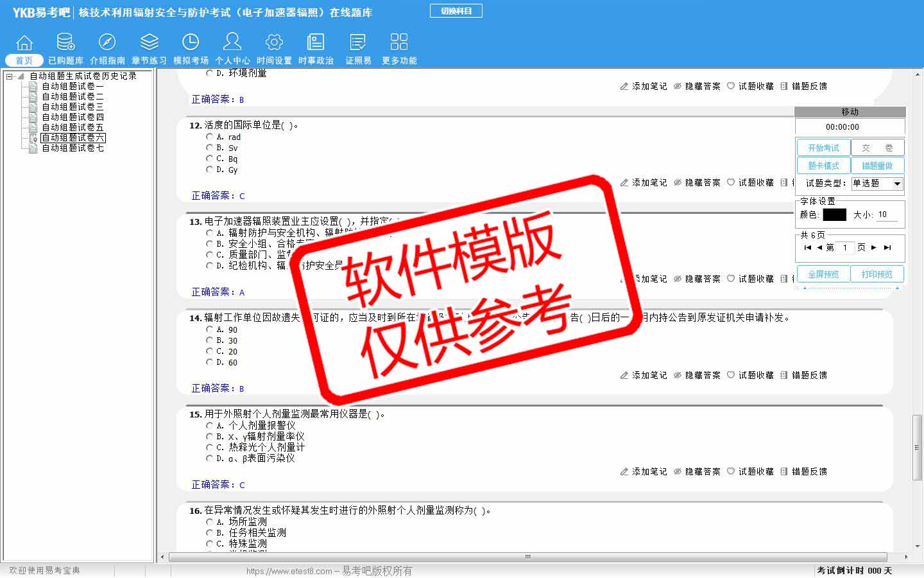Select option C. Bq for question 12
The image size is (924, 578).
coord(209,159)
